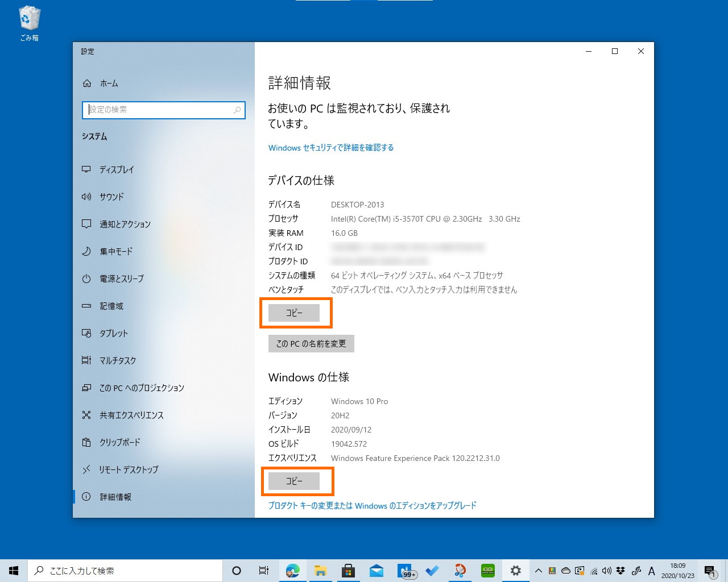
Task: Launch Microsoft Edge from the taskbar
Action: pyautogui.click(x=293, y=571)
